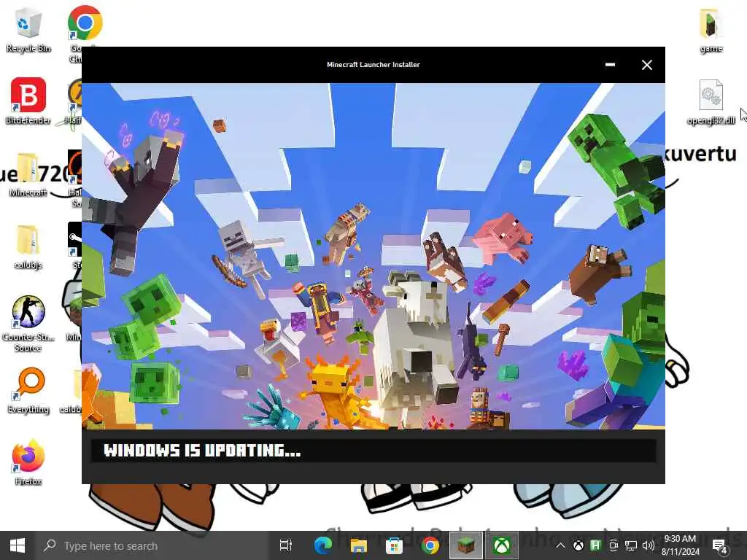747x560 pixels.
Task: Select the Minecraft installer taskbar button
Action: [466, 545]
